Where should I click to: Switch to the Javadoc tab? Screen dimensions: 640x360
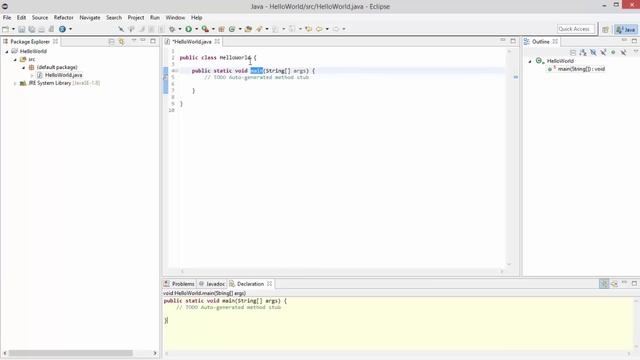[212, 284]
